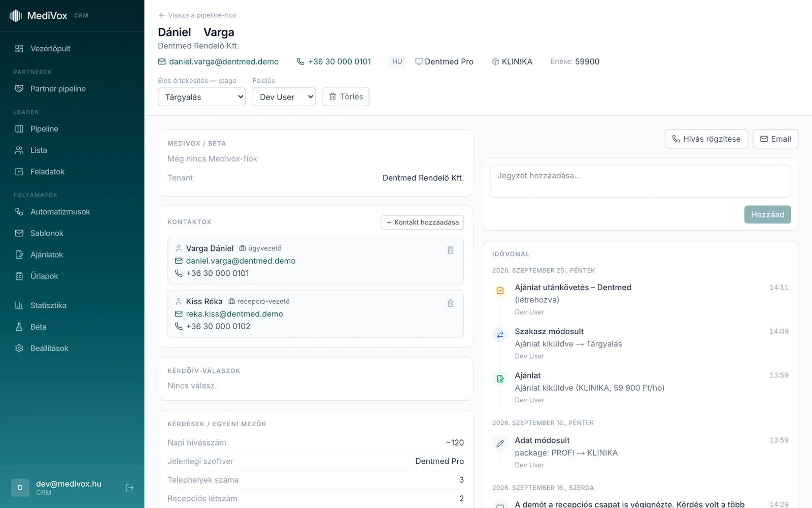812x508 pixels.
Task: Click Kontakt hozzáadása button
Action: [422, 222]
